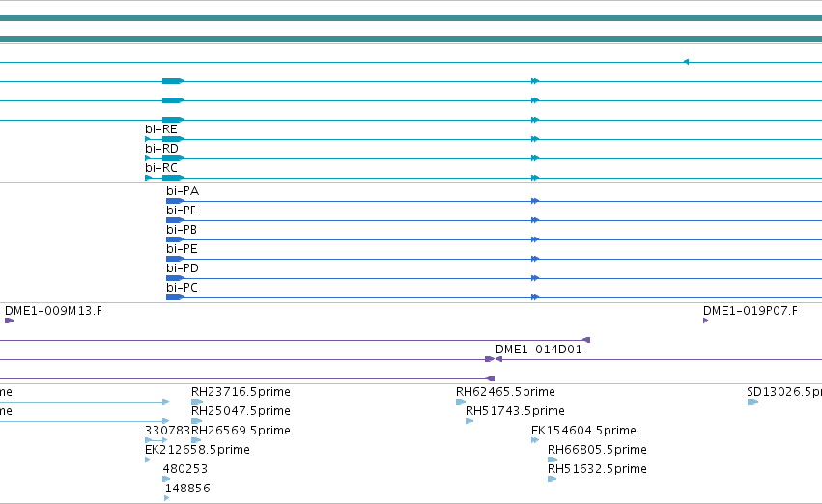Viewport: 822px width, 504px height.
Task: Select the bi-RE transcript label
Action: click(x=161, y=129)
